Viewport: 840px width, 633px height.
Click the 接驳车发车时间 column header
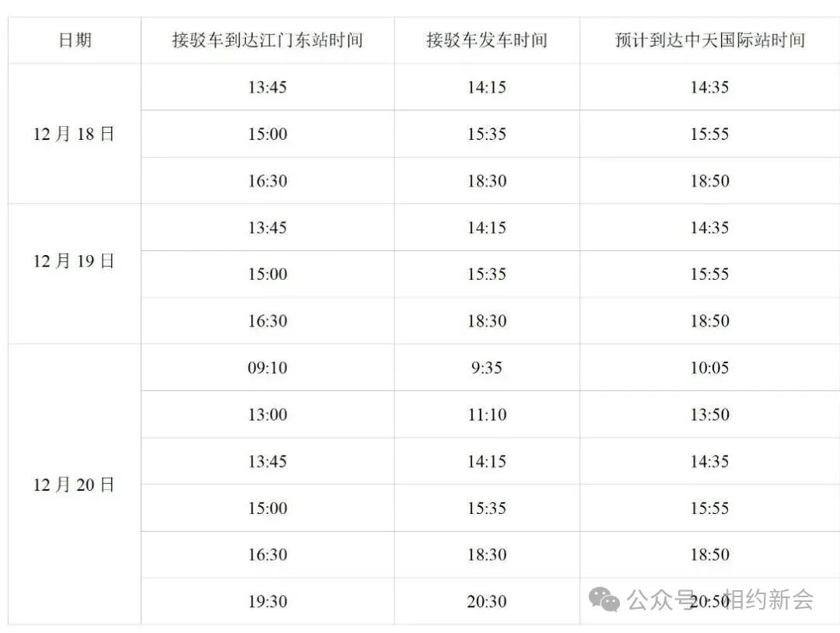click(x=487, y=40)
